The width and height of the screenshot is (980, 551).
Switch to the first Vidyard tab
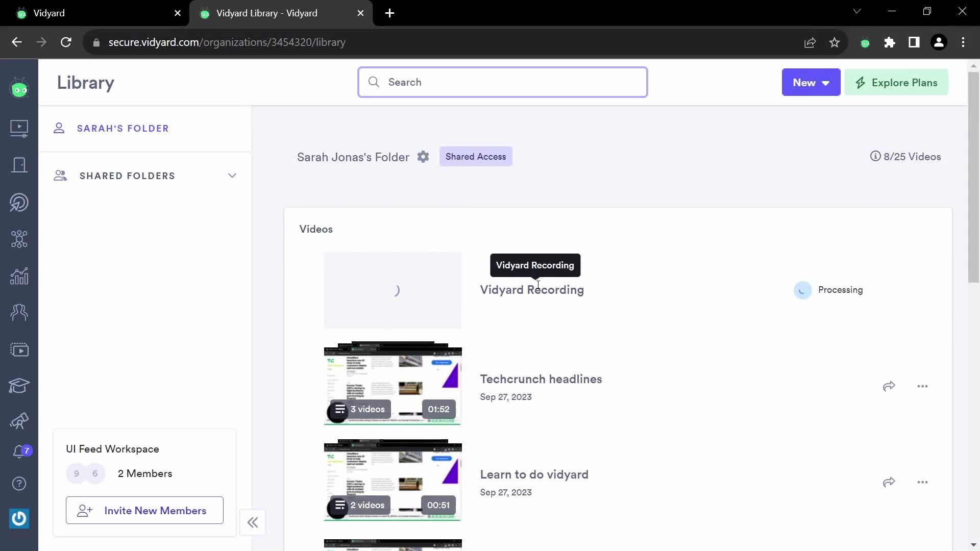(94, 13)
